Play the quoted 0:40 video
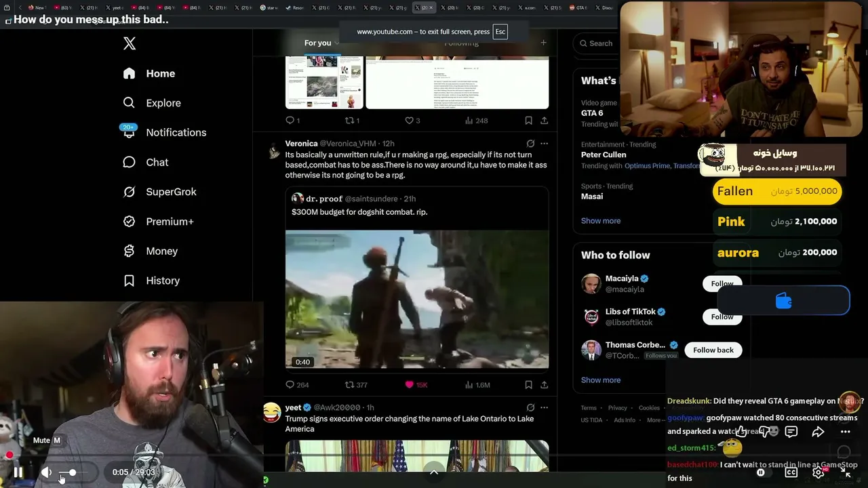The height and width of the screenshot is (488, 868). (417, 300)
